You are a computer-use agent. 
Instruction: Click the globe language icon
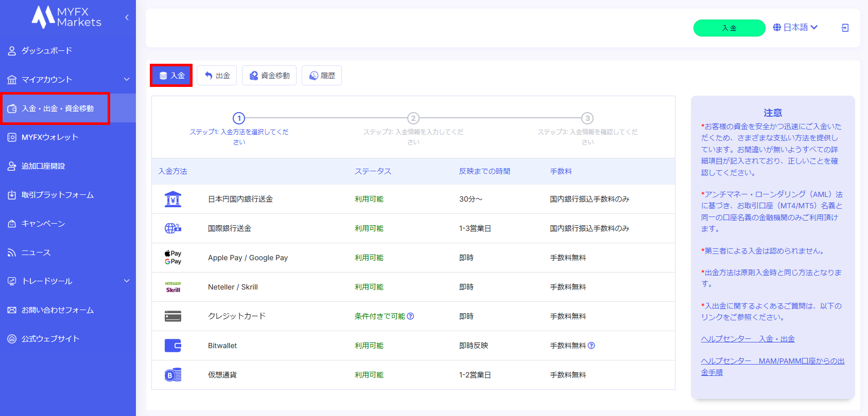(x=777, y=27)
